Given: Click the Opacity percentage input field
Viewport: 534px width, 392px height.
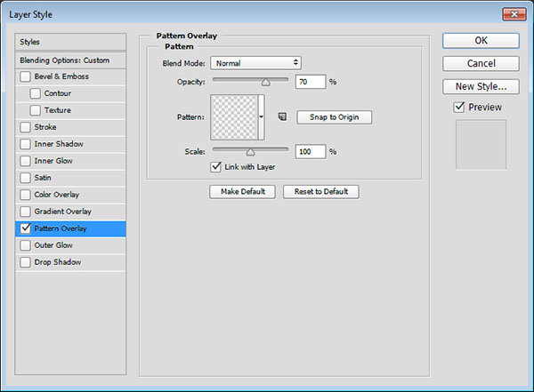Looking at the screenshot, I should [x=311, y=82].
